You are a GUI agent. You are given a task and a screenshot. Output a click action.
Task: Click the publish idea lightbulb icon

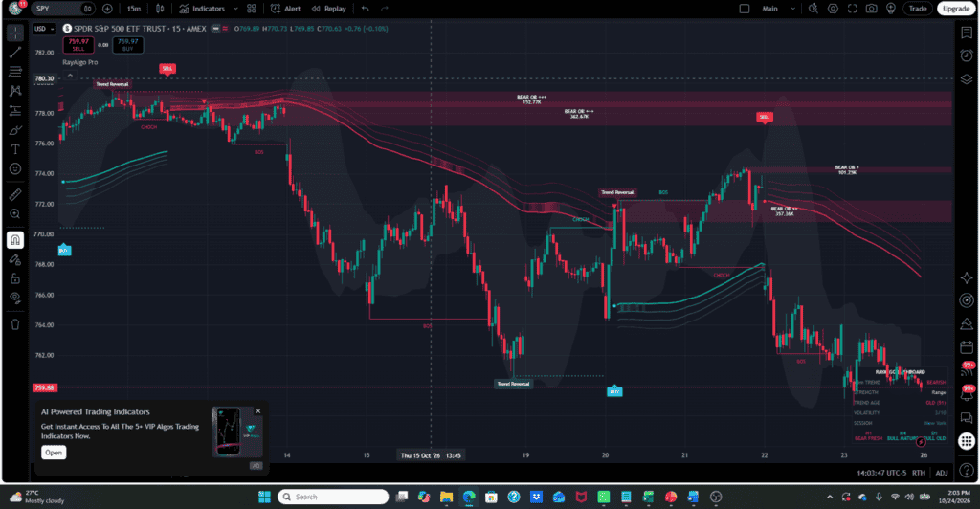click(891, 8)
